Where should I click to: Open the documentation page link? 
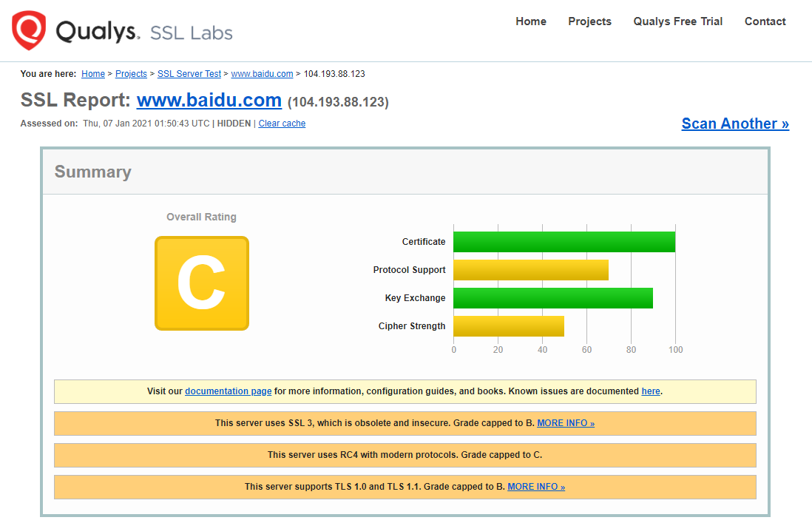point(228,391)
